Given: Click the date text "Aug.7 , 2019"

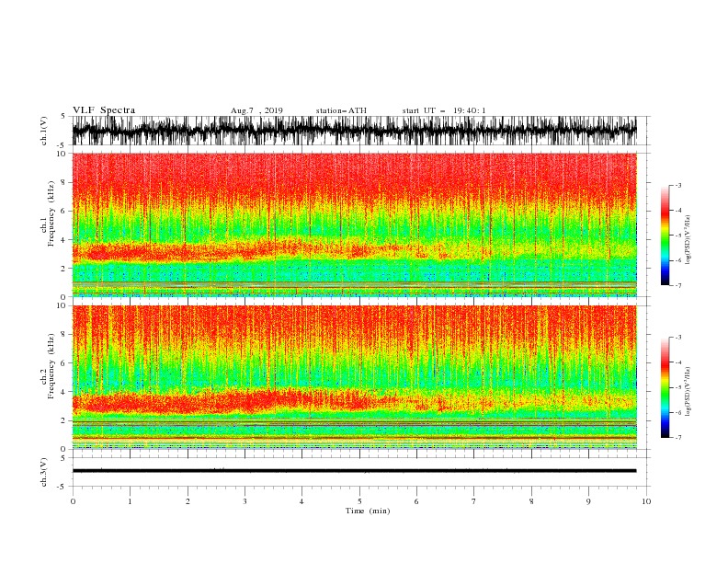Looking at the screenshot, I should coord(256,110).
